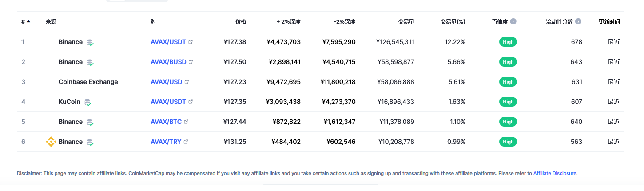Viewport: 644px width, 191px height.
Task: Sort by the +2%深度 column header
Action: (x=289, y=21)
